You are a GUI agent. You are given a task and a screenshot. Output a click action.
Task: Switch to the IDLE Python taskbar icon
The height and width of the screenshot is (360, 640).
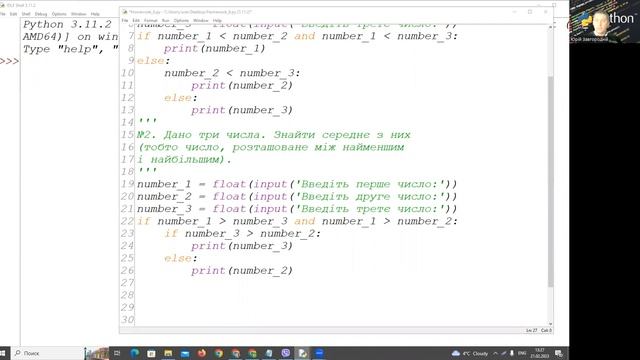[x=302, y=353]
